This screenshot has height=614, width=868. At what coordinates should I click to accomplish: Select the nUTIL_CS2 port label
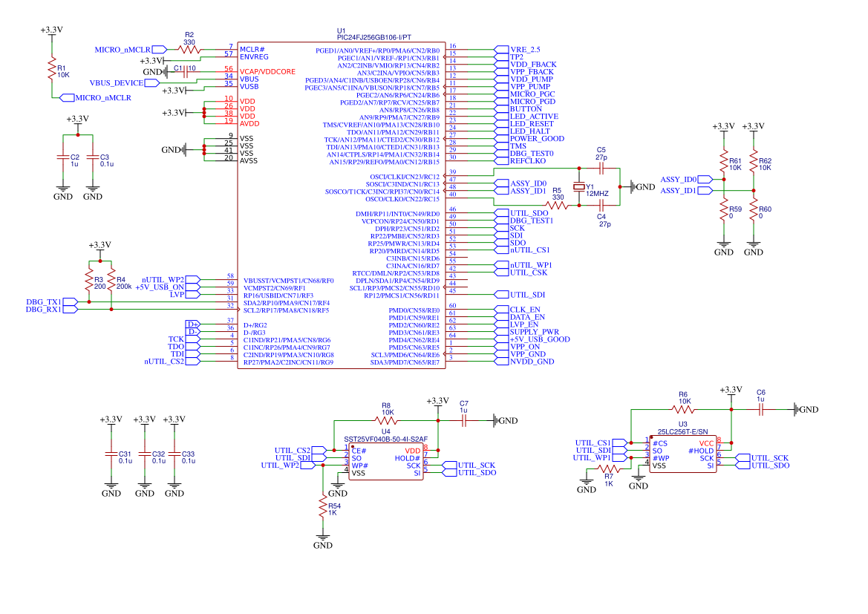[x=172, y=362]
